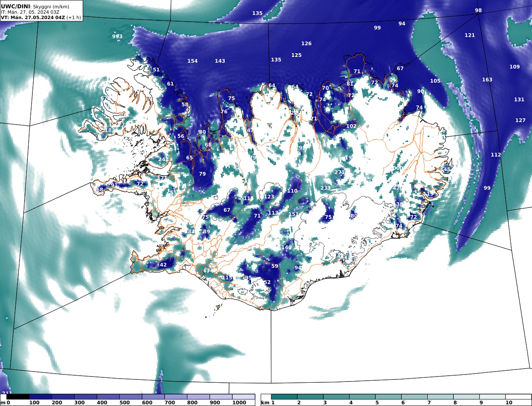Screen dimensions: 532x406
Task: Select the value 163 on the meridian line
Action: click(x=487, y=80)
